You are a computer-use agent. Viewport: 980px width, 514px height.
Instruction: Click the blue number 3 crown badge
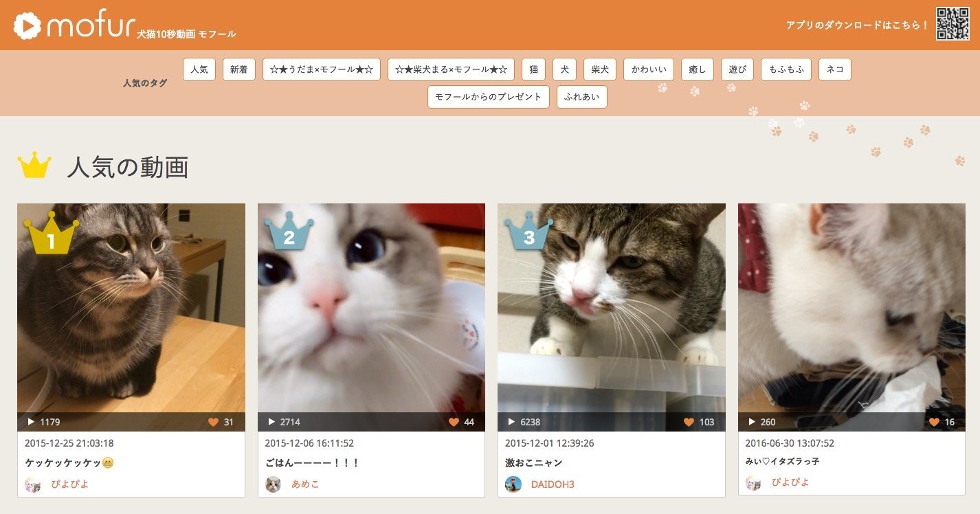coord(529,231)
